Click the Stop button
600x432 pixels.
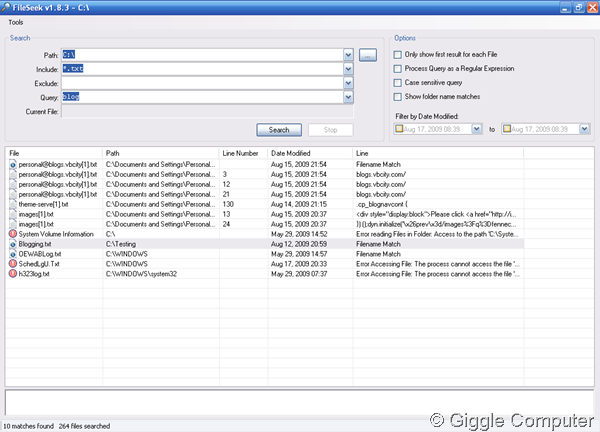[x=331, y=130]
